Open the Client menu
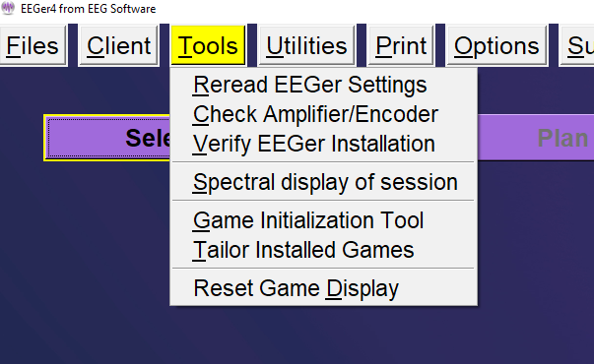The image size is (594, 364). (x=118, y=46)
